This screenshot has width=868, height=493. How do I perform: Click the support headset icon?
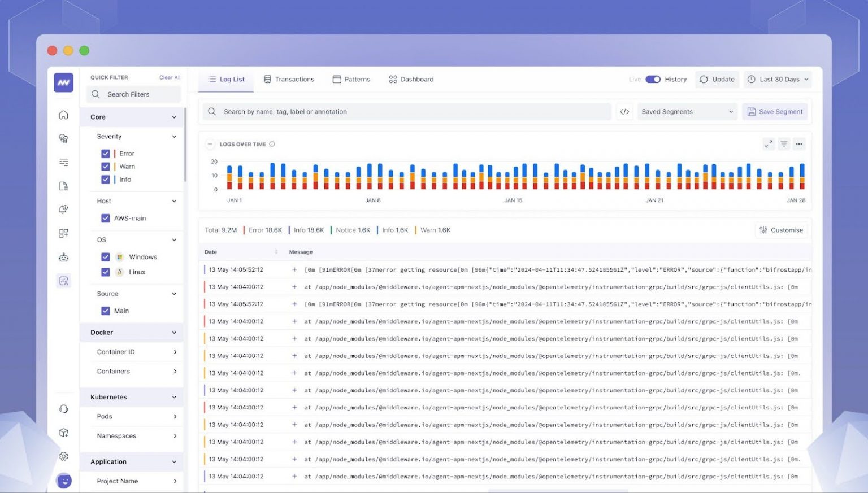tap(63, 408)
